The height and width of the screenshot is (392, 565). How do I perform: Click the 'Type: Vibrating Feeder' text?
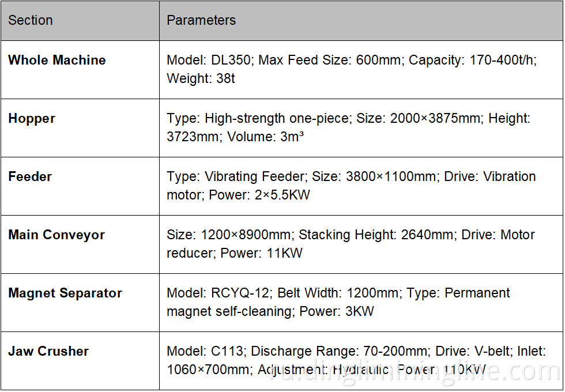click(x=236, y=176)
